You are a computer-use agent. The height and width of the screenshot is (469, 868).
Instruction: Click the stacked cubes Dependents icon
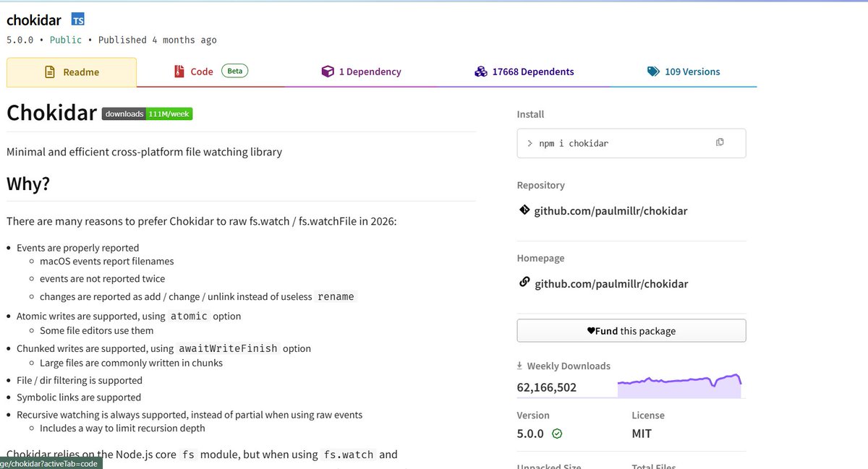481,72
